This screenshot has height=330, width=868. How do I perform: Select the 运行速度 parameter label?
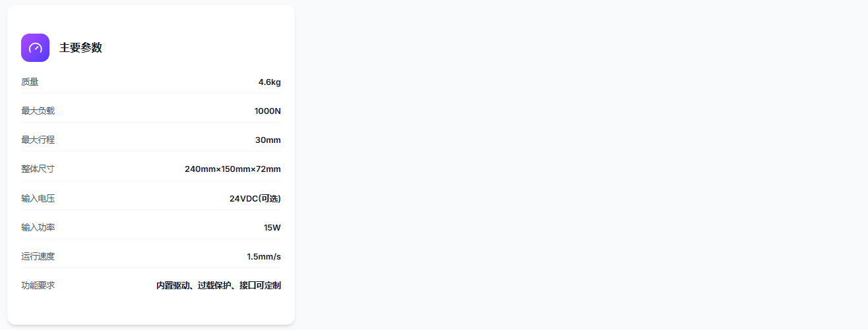[38, 256]
